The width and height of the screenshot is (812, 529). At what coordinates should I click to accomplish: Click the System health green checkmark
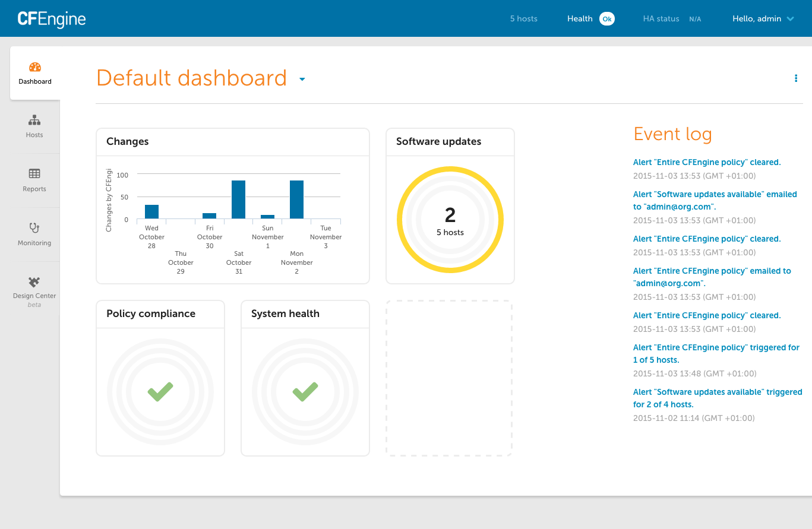[305, 392]
